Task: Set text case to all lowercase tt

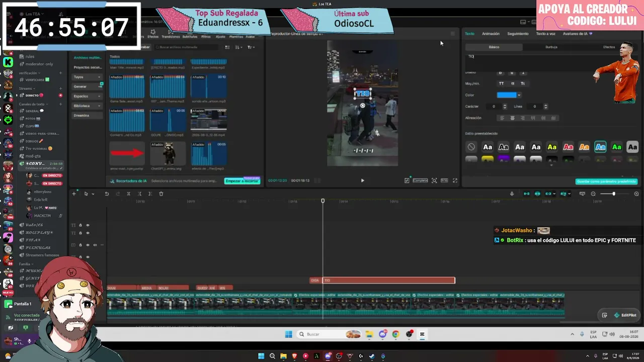Action: coord(512,83)
